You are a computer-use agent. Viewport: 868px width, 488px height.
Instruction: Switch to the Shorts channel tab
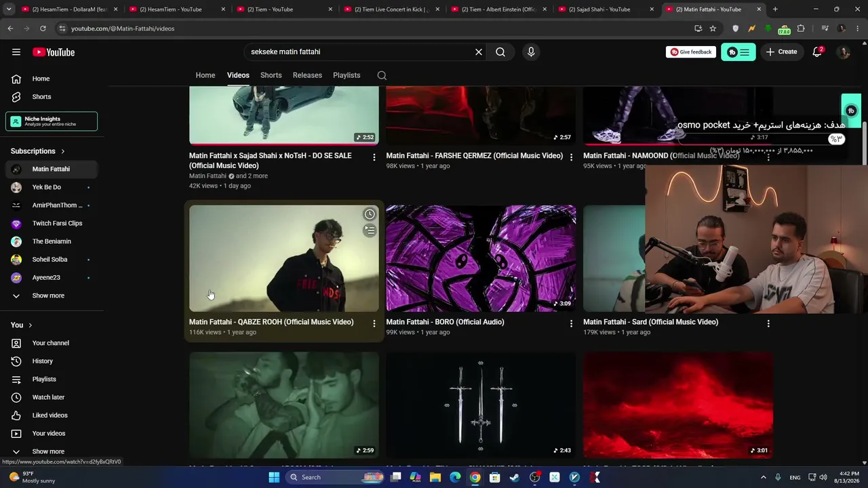(x=271, y=75)
